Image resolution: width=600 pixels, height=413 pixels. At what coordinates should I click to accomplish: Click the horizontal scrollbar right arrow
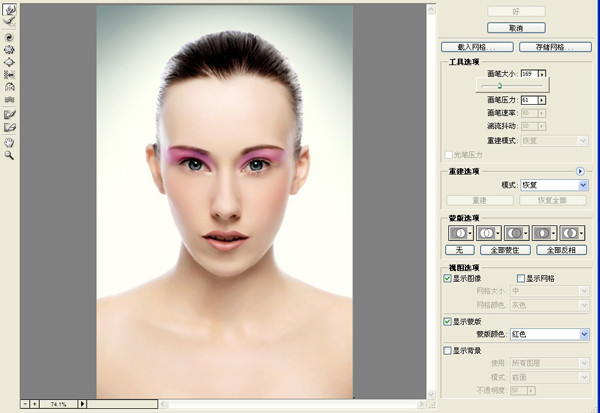(421, 404)
